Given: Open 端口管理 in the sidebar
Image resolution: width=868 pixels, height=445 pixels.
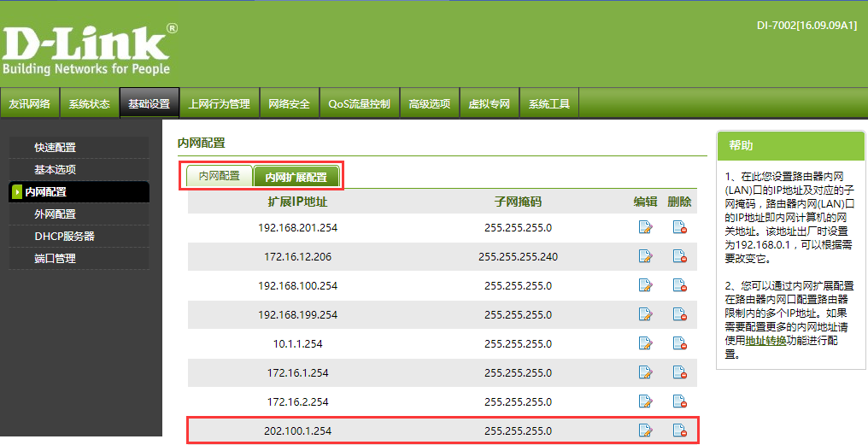Looking at the screenshot, I should coord(79,258).
